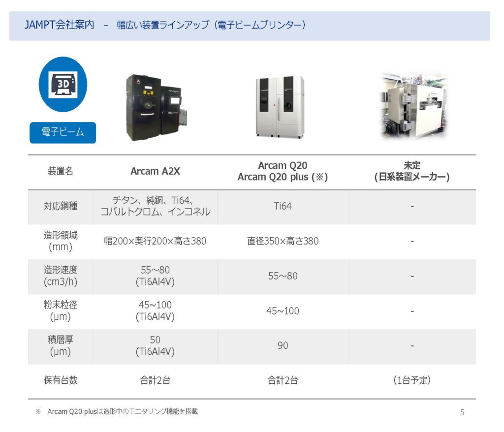Viewport: 504px width, 432px height.
Task: Click the (1台予定) cell
Action: point(412,380)
